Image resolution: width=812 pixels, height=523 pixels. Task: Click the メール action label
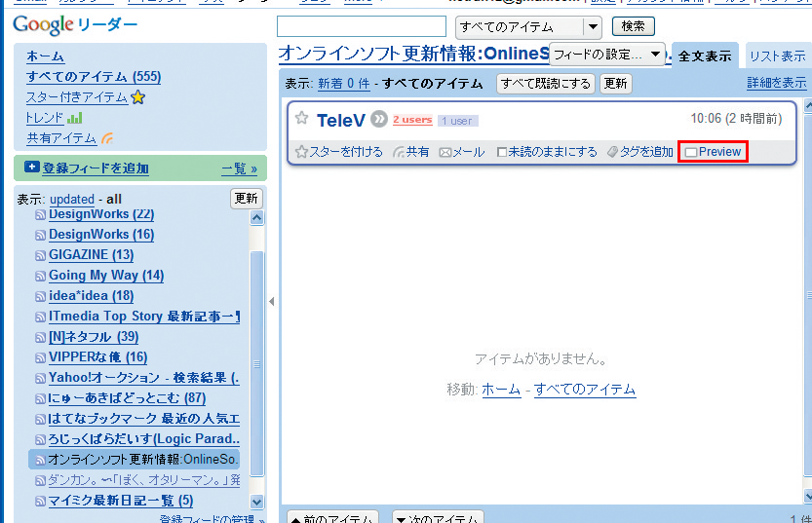(468, 152)
